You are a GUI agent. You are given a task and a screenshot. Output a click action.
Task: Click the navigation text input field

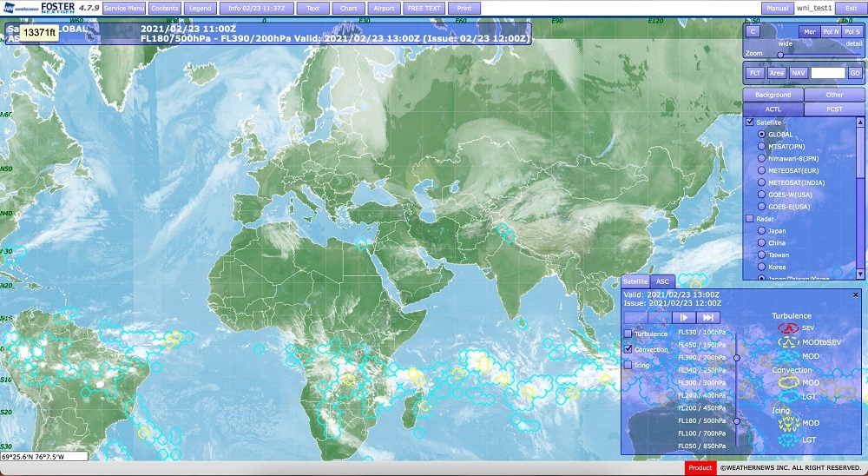828,73
